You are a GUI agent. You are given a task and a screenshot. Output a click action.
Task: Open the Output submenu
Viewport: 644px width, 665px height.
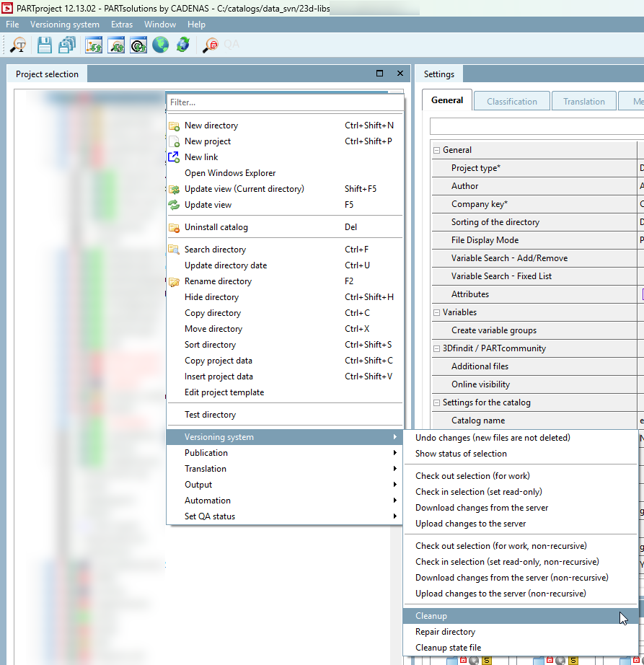coord(285,485)
